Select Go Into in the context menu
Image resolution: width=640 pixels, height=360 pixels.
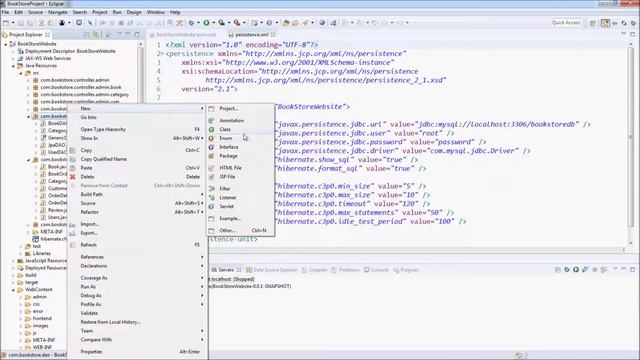137,117
